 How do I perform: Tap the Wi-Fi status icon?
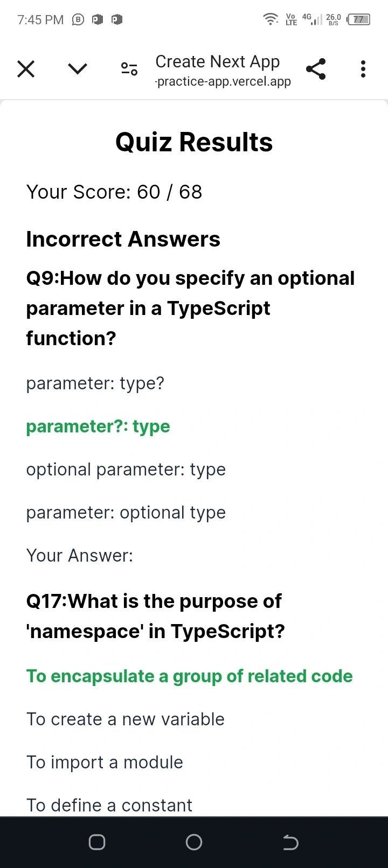(x=270, y=19)
